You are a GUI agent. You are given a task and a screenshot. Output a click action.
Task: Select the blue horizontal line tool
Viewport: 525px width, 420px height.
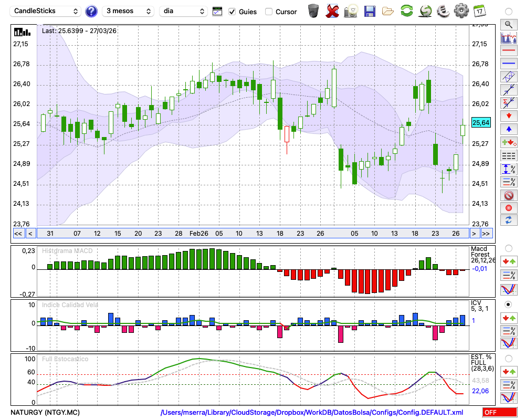point(508,64)
